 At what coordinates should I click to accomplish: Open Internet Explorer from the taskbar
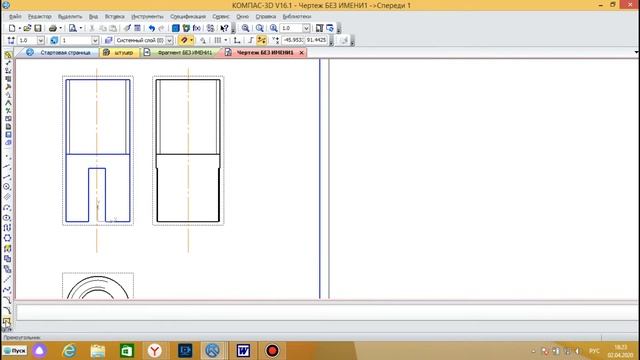tap(69, 351)
